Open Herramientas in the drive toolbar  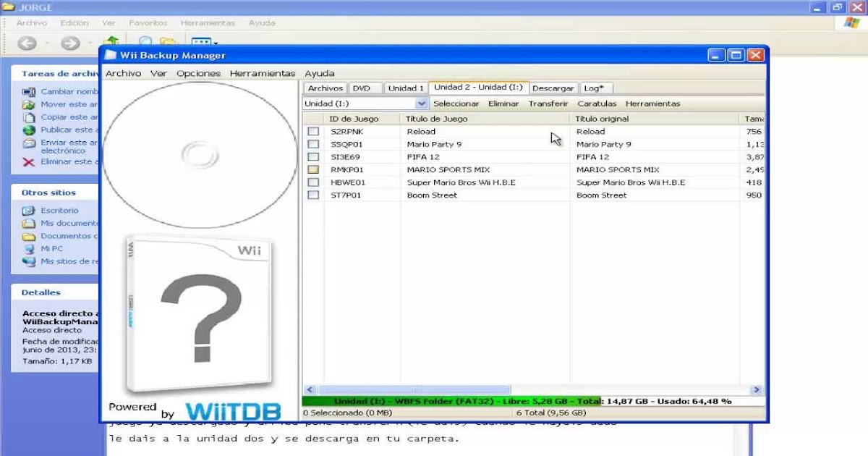pos(653,104)
